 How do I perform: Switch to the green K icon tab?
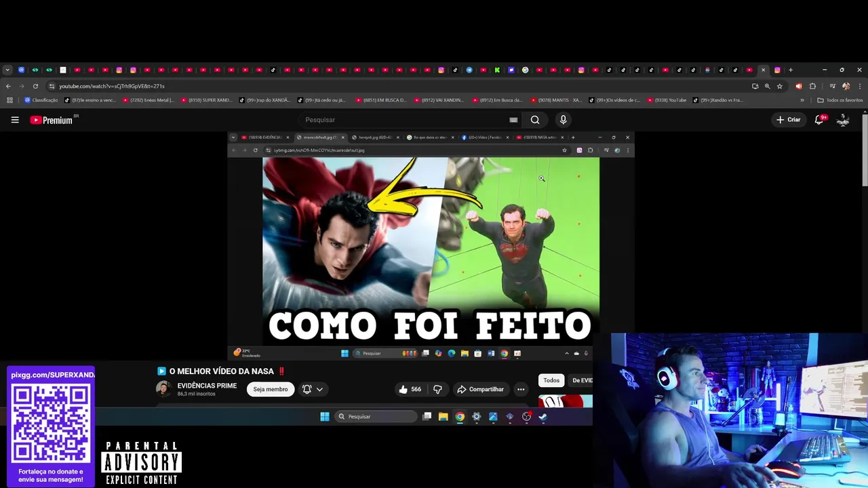pyautogui.click(x=497, y=70)
